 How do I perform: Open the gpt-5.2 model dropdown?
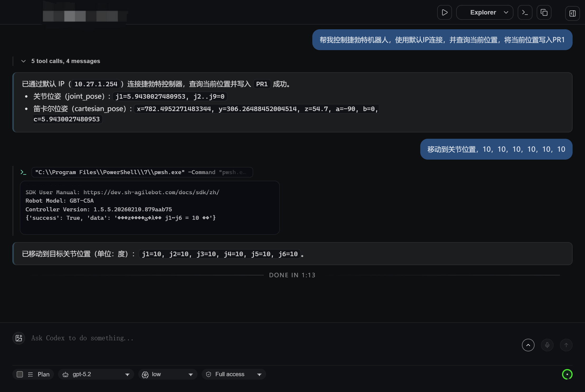[96, 374]
